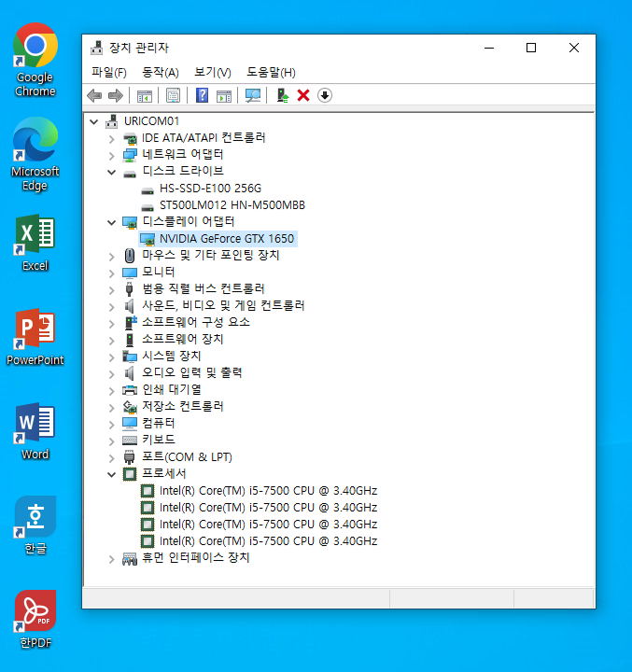Close the 장치 관리자 window
This screenshot has width=632, height=672.
pyautogui.click(x=574, y=48)
